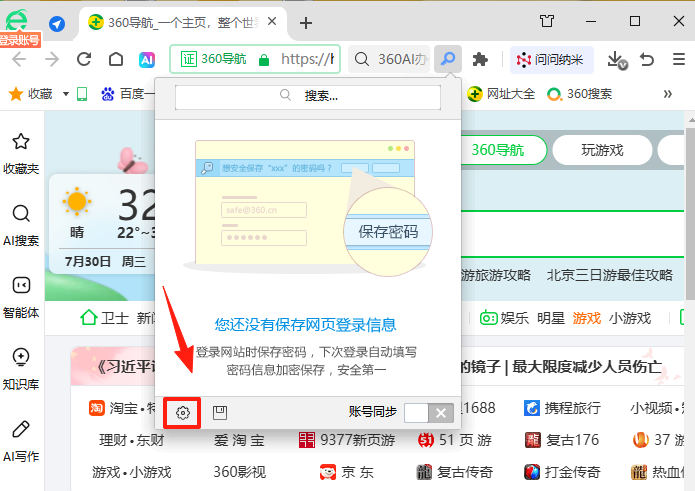
Task: Click the mobile phone bookmarks icon
Action: 82,94
